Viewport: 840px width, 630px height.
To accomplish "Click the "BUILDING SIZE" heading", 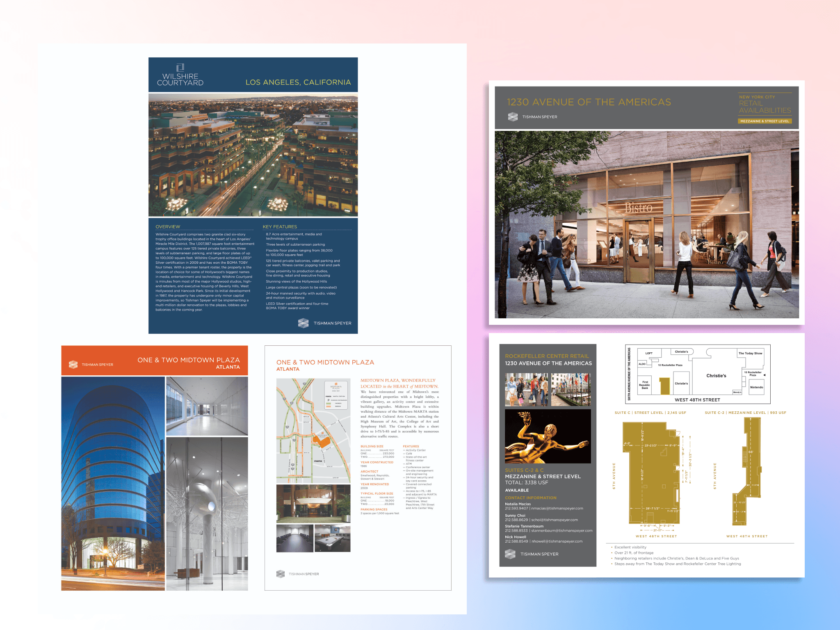I will pos(372,446).
